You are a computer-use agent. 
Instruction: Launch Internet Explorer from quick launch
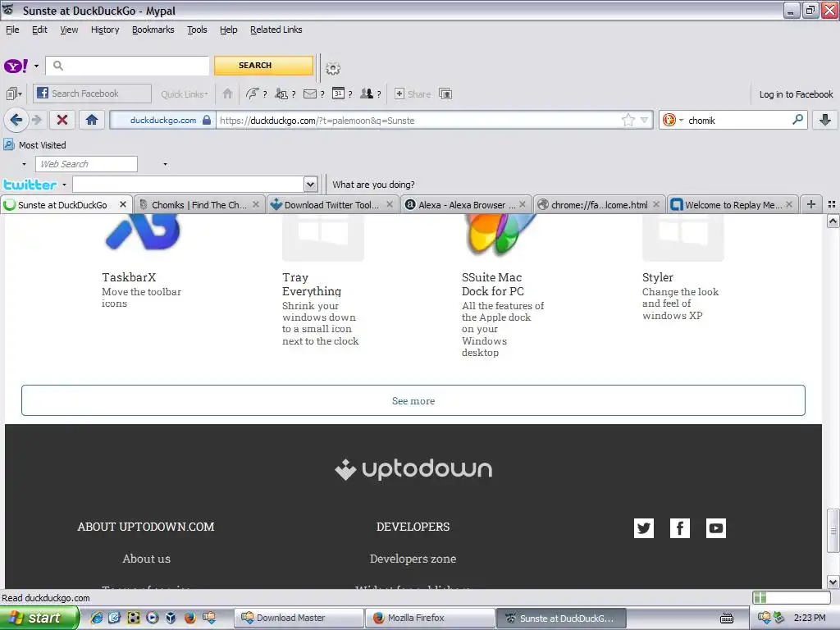pyautogui.click(x=97, y=618)
